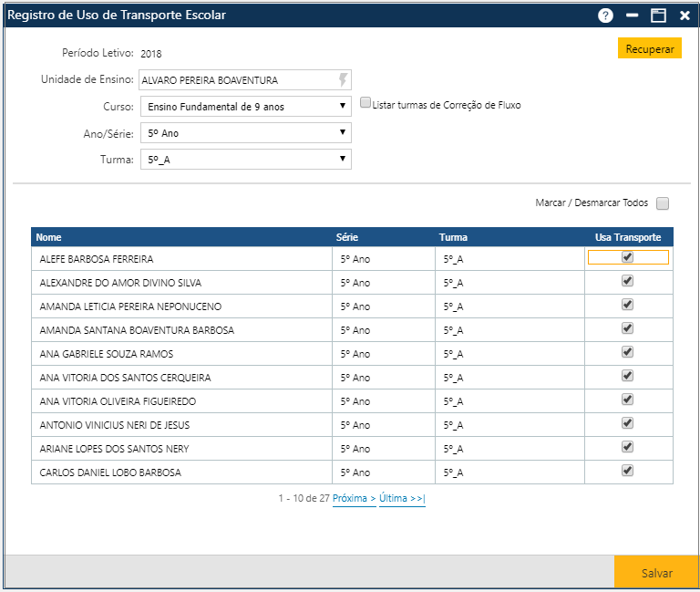
Task: Close the Registro de Uso window
Action: 685,16
